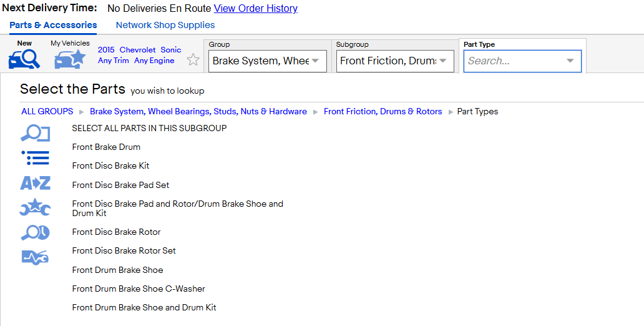Click the New vehicle search car icon
Viewport: 644px width, 326px height.
(24, 59)
